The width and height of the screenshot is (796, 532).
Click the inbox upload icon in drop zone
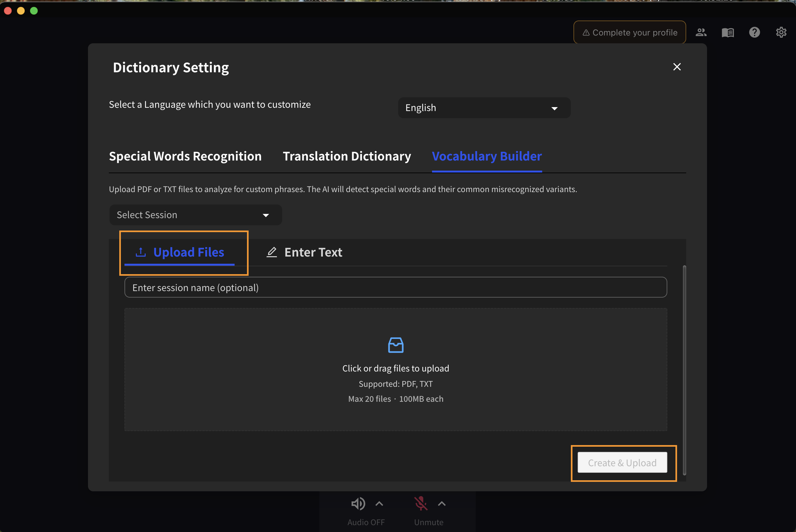click(396, 345)
